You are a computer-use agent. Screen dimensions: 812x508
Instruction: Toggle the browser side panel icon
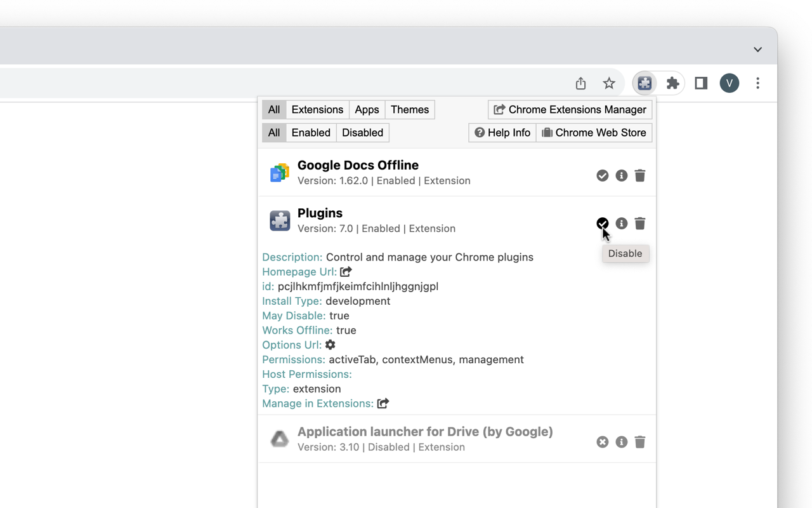pyautogui.click(x=701, y=83)
